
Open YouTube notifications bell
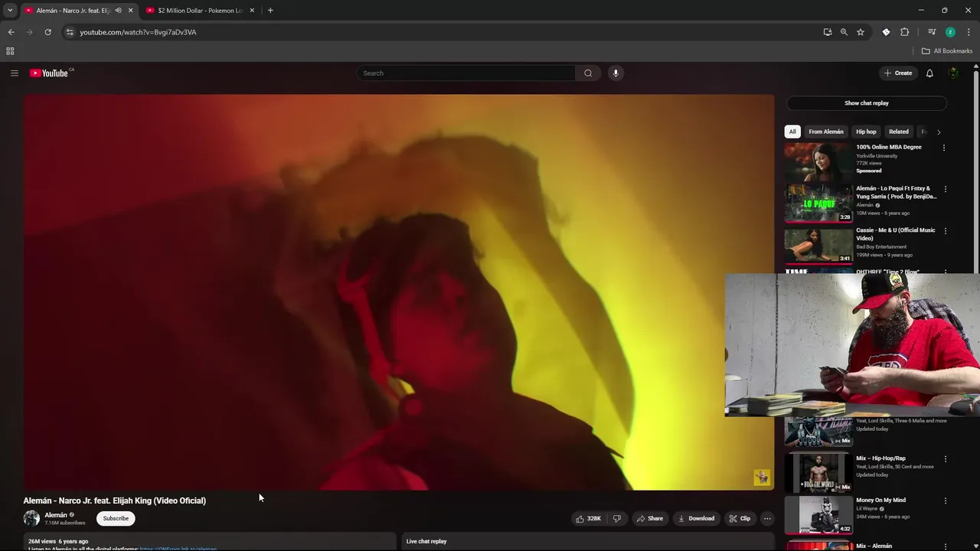click(x=929, y=73)
